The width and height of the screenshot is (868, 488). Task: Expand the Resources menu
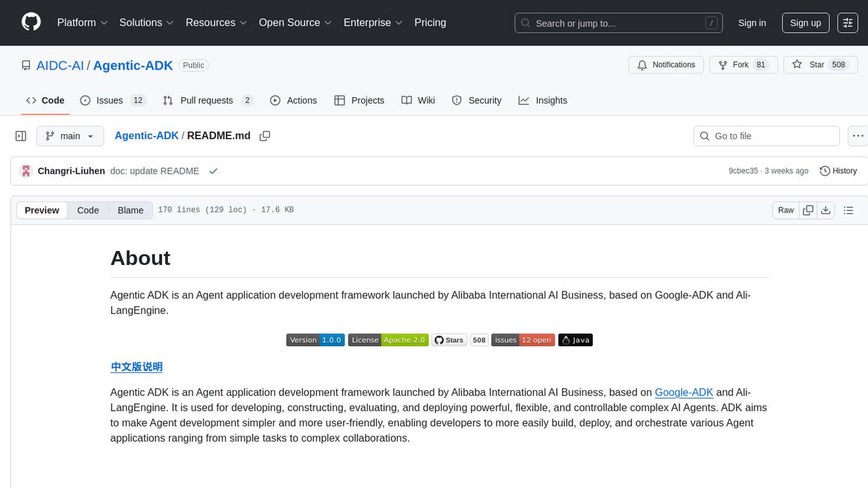click(216, 22)
